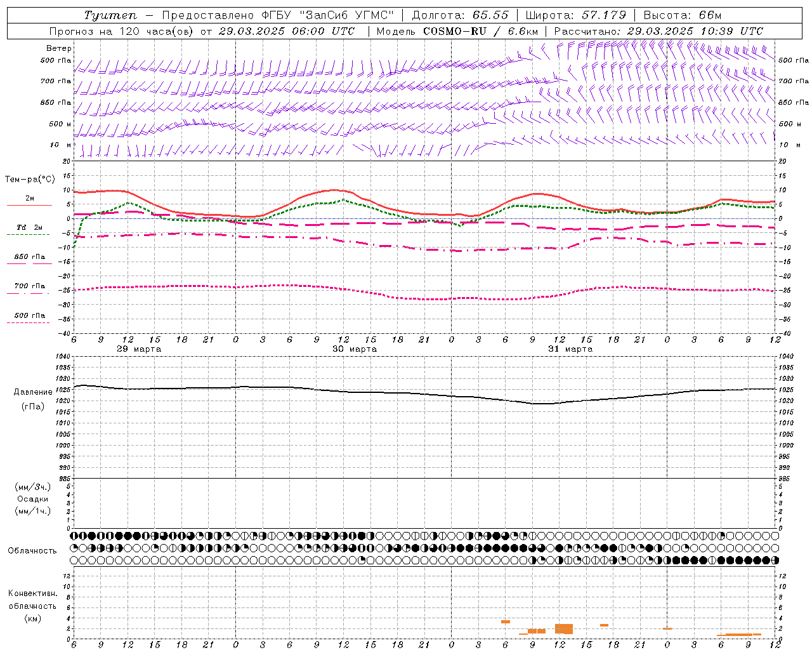Click the 'Высота: 66м' elevation text
The image size is (812, 650).
(x=683, y=15)
